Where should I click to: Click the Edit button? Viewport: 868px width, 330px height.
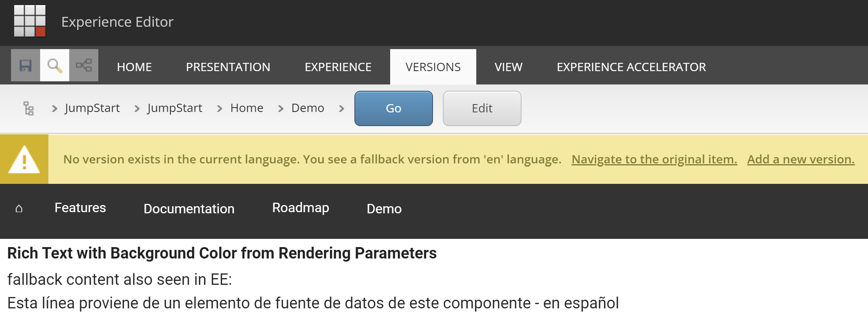point(482,108)
